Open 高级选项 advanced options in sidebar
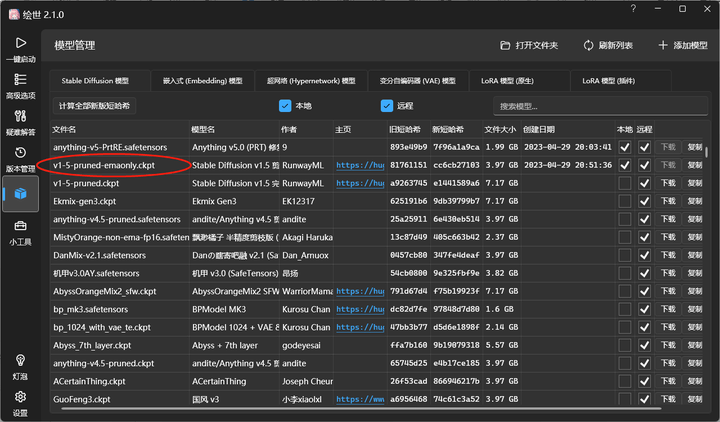Screen dimensions: 720x422 (20, 86)
